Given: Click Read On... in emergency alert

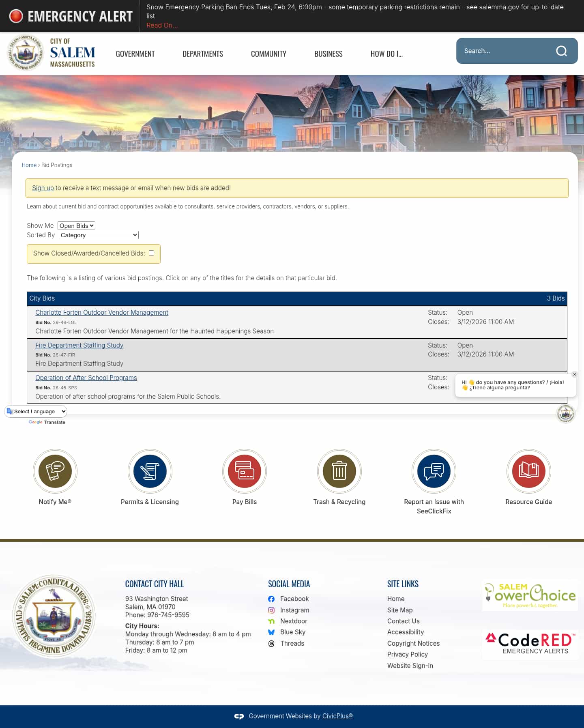Looking at the screenshot, I should pyautogui.click(x=162, y=25).
